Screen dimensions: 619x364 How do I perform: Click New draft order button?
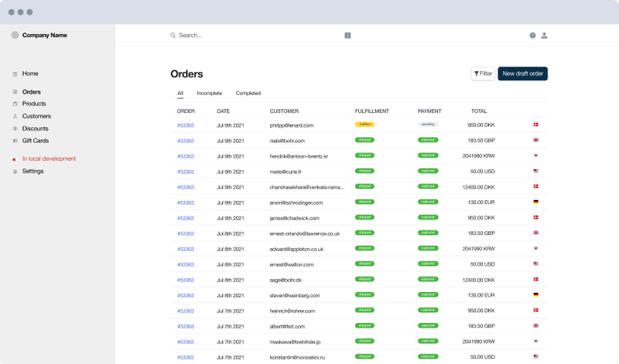(x=523, y=73)
